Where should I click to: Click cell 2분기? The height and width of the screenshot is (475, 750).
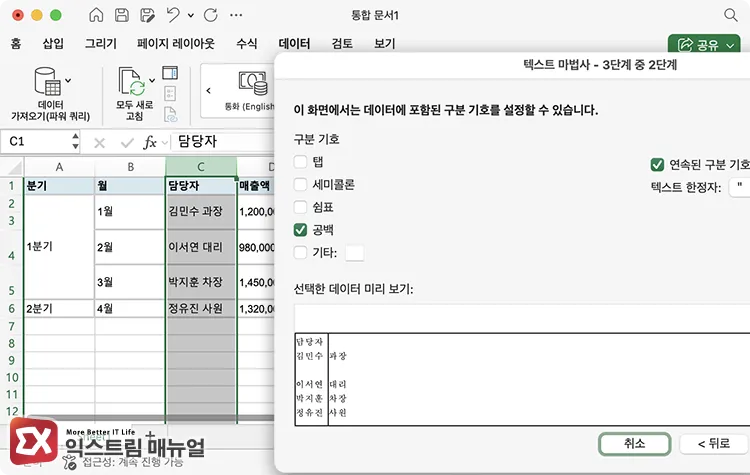tap(59, 309)
